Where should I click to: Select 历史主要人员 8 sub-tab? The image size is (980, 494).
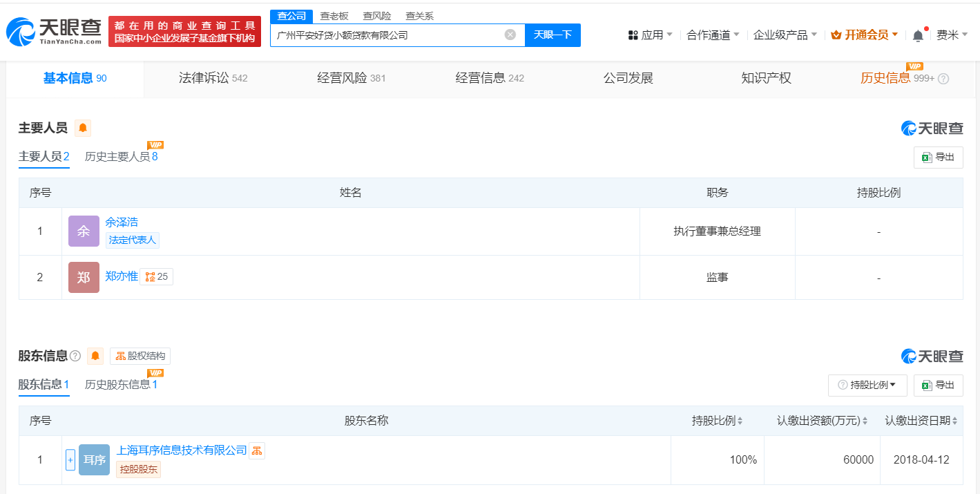pos(122,157)
